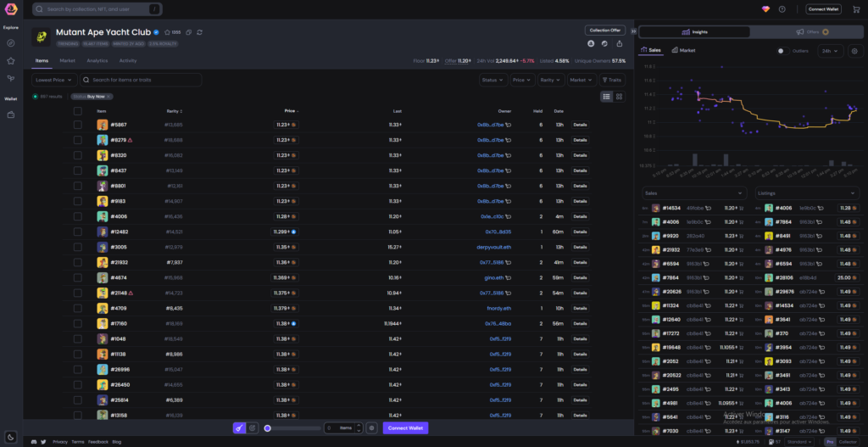
Task: Open the star favorites icon in sidebar
Action: pos(10,61)
